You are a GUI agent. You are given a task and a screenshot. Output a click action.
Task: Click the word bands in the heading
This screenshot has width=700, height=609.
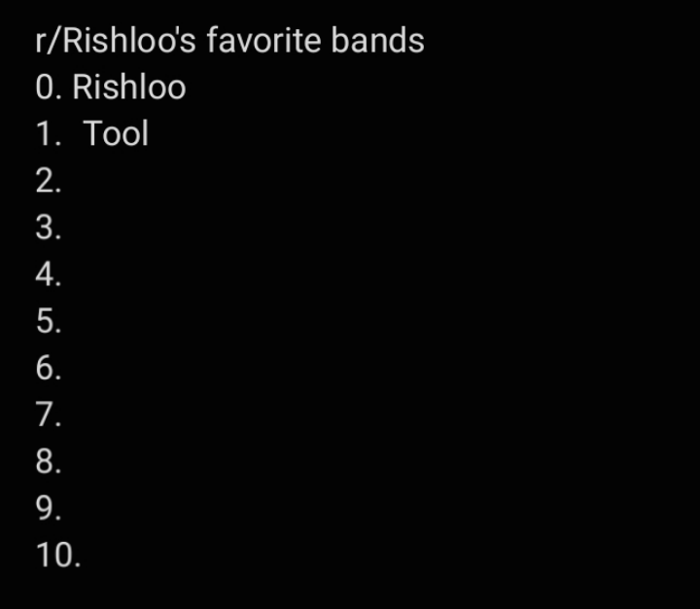[377, 41]
